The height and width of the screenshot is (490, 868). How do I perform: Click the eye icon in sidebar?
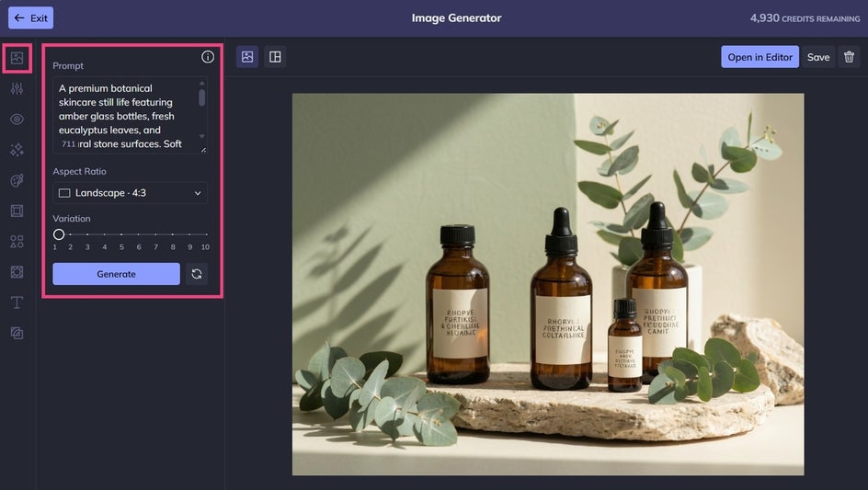pos(17,119)
